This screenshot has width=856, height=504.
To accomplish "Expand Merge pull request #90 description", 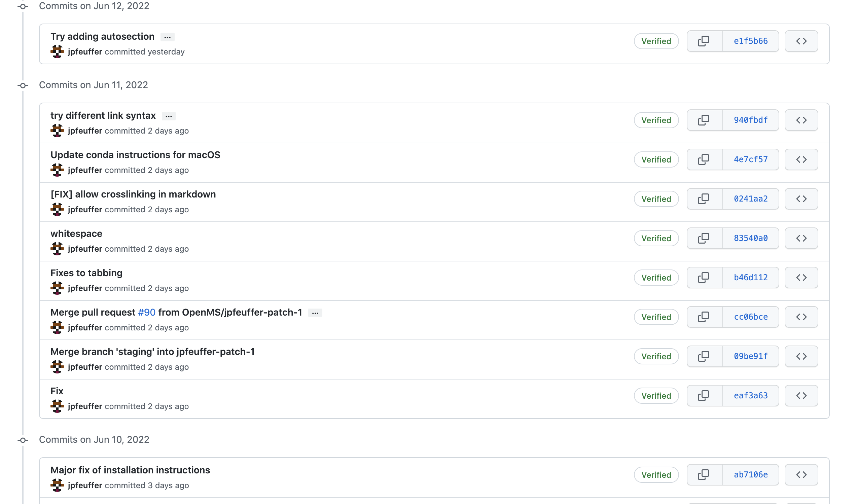I will pos(315,313).
